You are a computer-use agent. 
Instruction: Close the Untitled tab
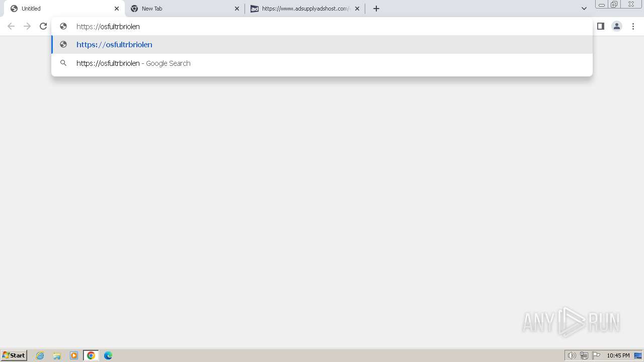[117, 9]
